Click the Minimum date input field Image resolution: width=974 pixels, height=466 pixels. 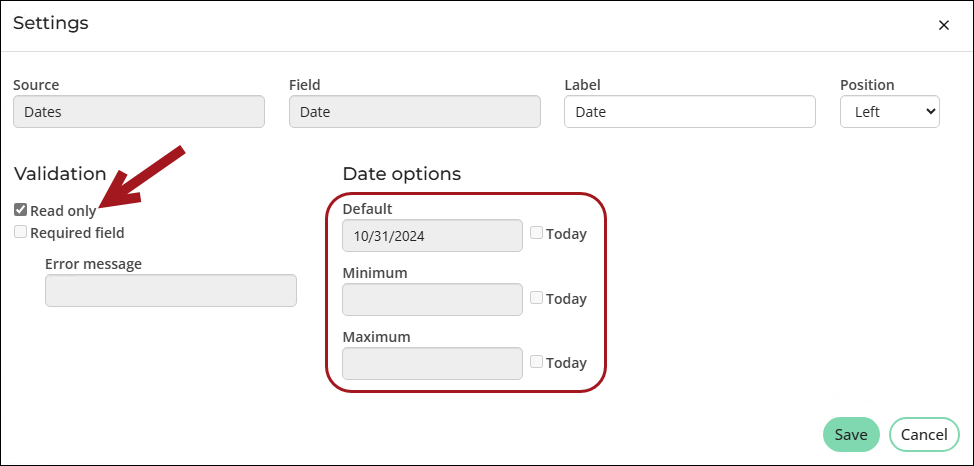432,299
